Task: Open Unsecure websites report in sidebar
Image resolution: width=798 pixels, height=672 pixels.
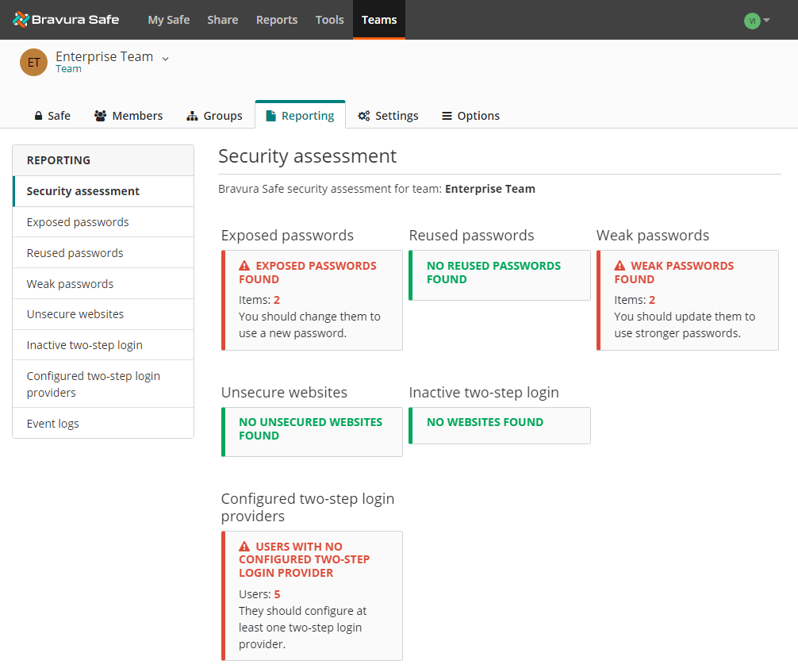Action: 75,314
